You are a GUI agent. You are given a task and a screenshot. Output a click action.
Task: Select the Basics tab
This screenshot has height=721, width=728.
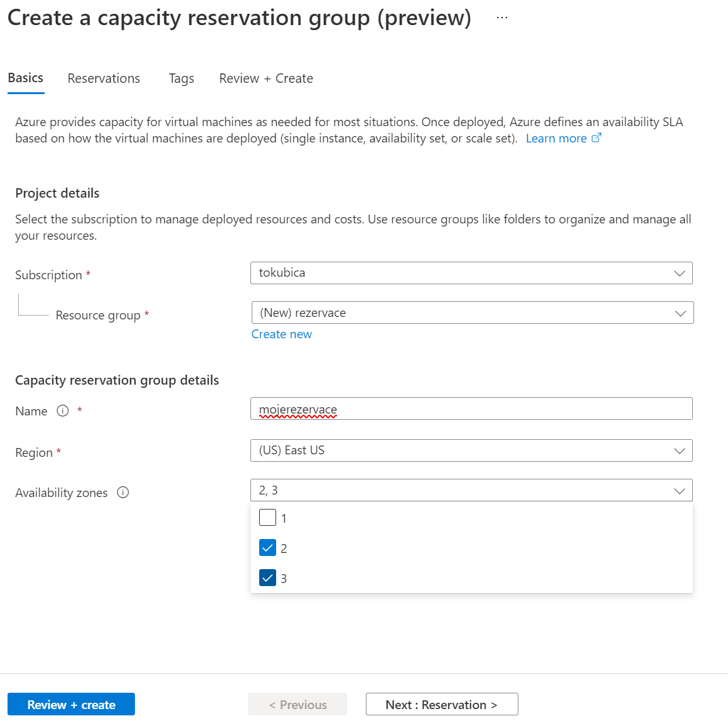26,78
